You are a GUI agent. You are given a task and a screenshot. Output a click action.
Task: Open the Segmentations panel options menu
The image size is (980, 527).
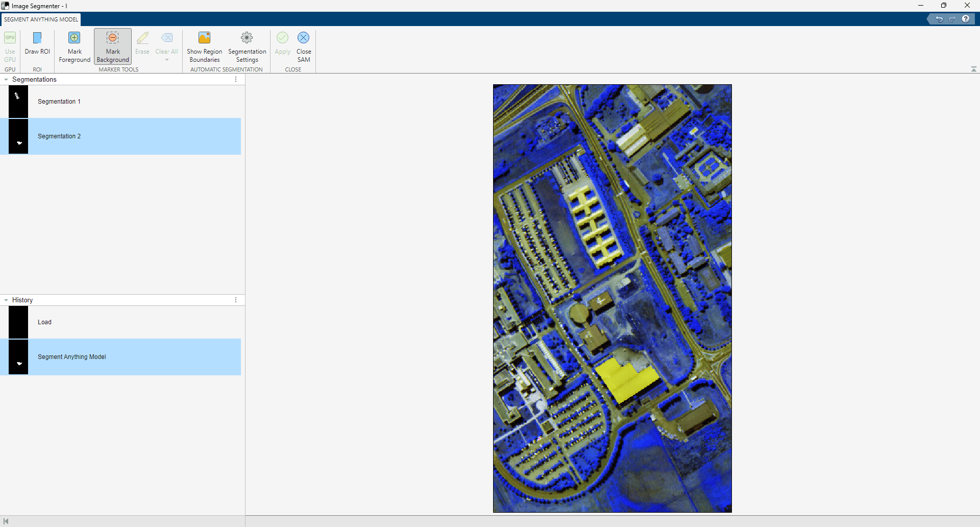pyautogui.click(x=235, y=79)
